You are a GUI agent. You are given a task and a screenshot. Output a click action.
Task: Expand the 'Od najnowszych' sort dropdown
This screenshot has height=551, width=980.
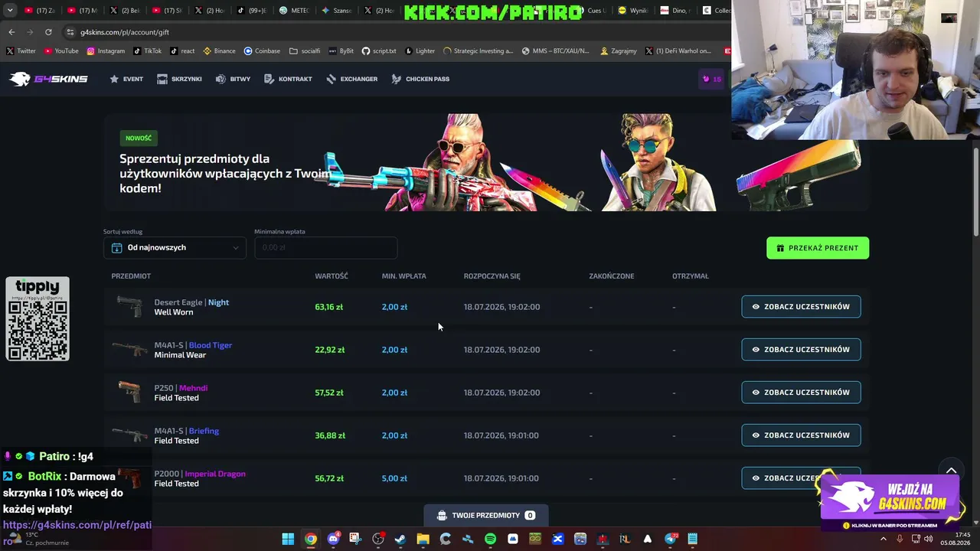(x=175, y=248)
